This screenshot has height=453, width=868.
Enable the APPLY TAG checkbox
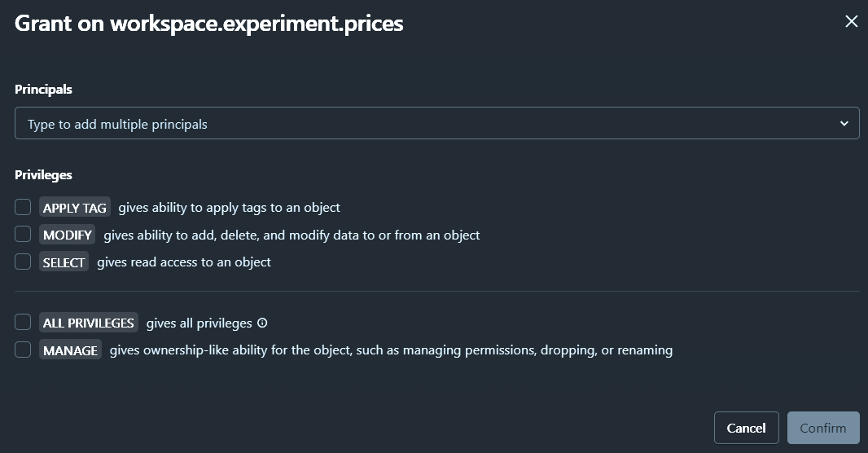point(23,207)
